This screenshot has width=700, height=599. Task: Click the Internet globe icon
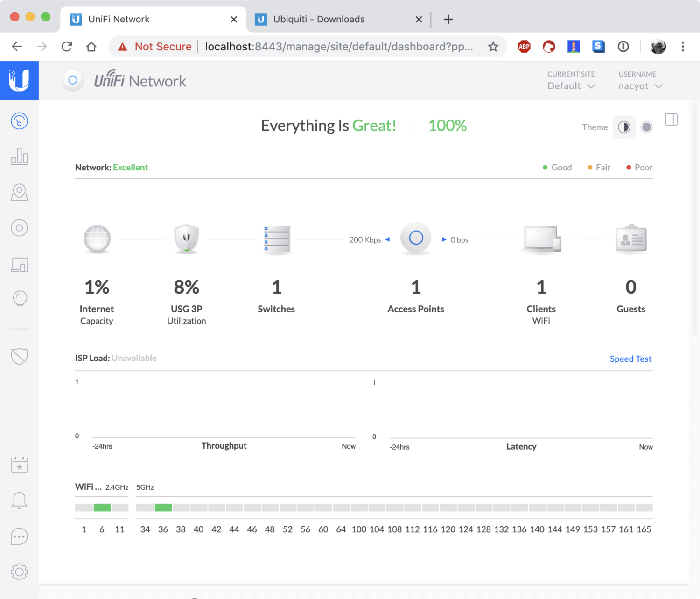tap(97, 239)
